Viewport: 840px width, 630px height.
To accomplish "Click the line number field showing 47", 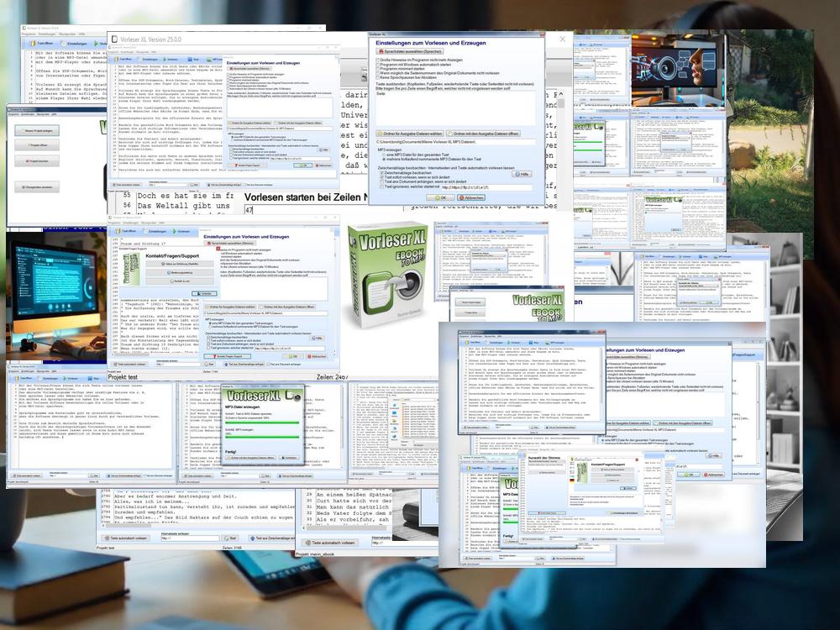I will click(306, 210).
